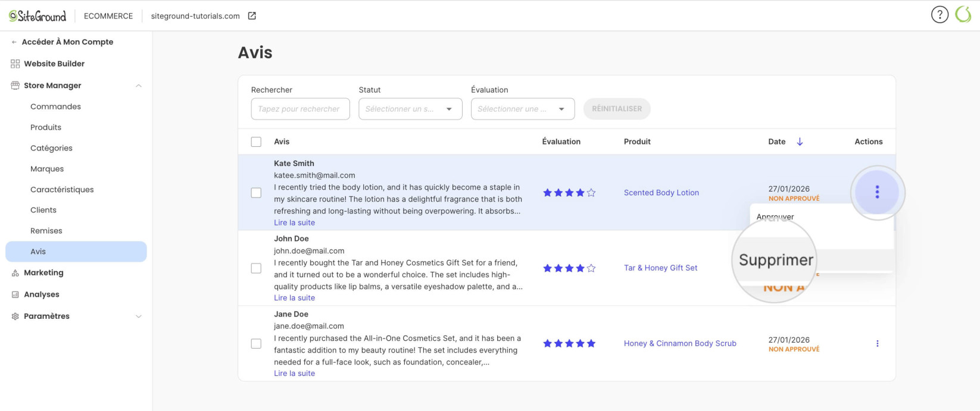The image size is (980, 411).
Task: Open site in new tab icon
Action: click(x=252, y=16)
